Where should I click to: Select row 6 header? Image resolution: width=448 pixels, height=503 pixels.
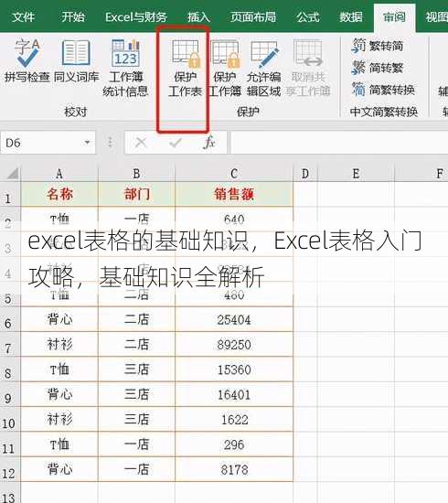pyautogui.click(x=10, y=319)
